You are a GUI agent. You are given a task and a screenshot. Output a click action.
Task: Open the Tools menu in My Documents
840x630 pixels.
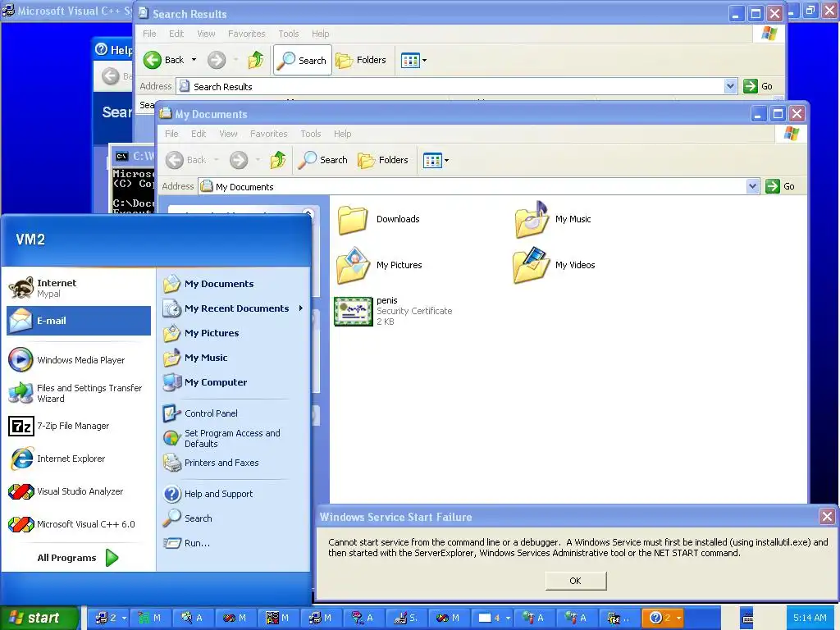[311, 134]
